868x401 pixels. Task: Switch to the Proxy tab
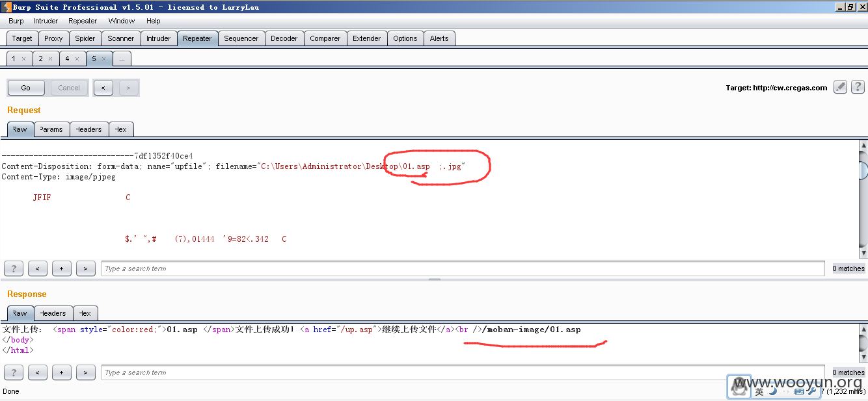(53, 38)
